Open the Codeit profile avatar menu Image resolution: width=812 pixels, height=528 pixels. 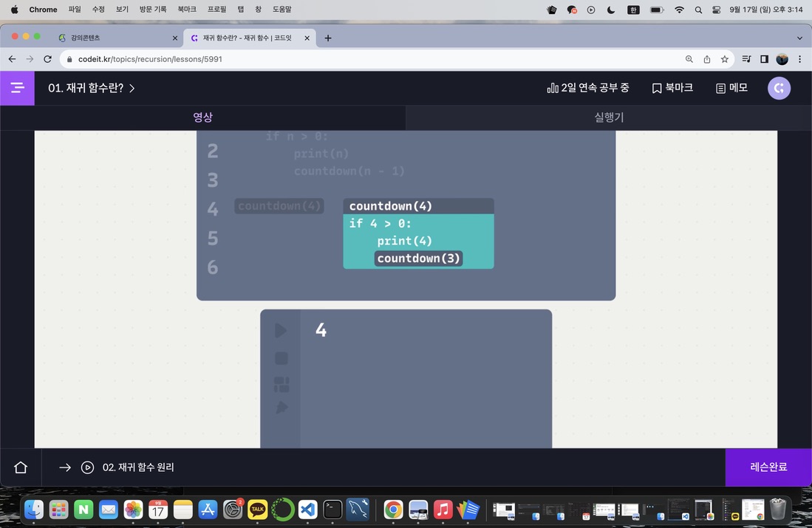point(779,88)
